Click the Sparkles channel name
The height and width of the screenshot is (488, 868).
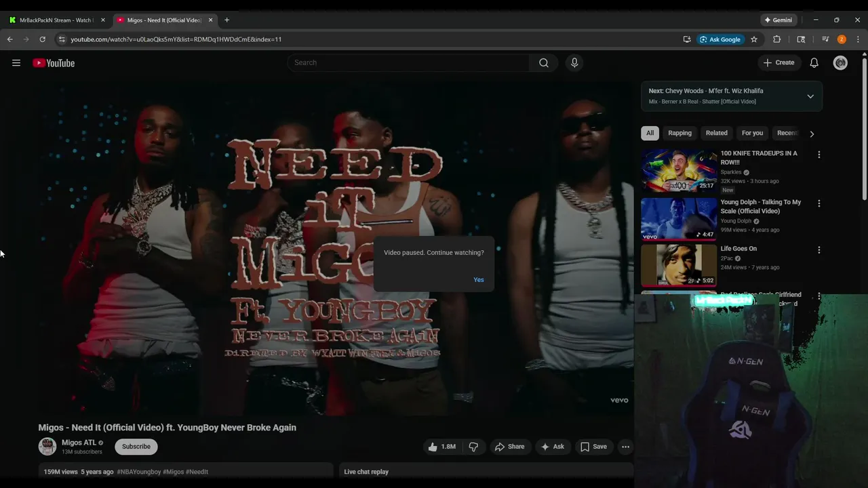[731, 172]
